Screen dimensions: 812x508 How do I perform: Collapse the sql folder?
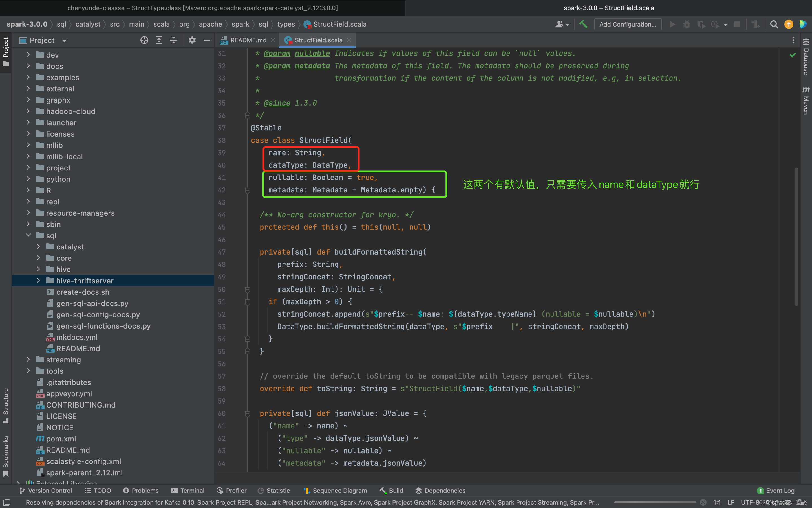[x=28, y=235]
